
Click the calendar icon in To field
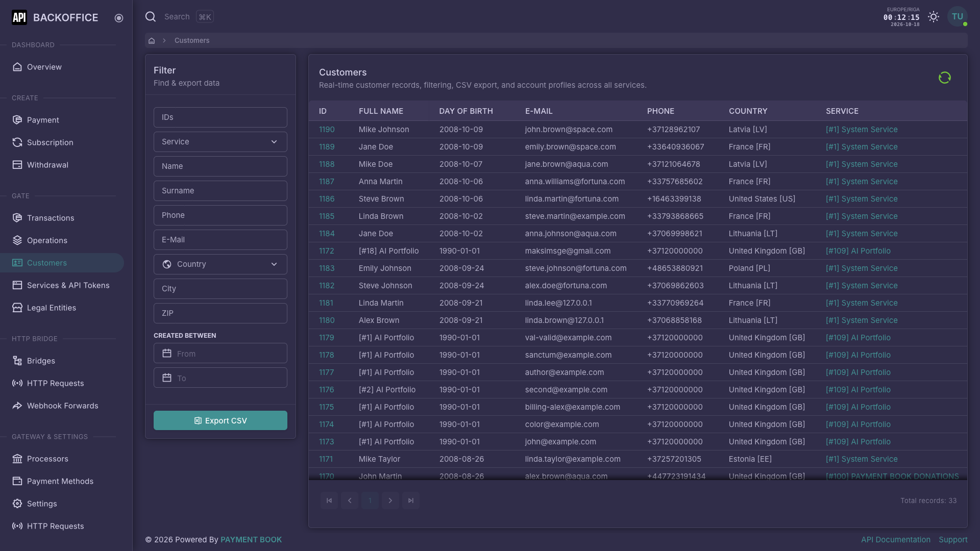pos(167,378)
